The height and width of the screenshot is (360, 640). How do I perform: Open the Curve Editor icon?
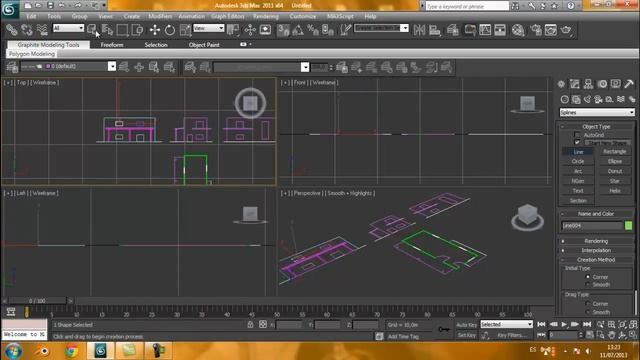click(485, 30)
